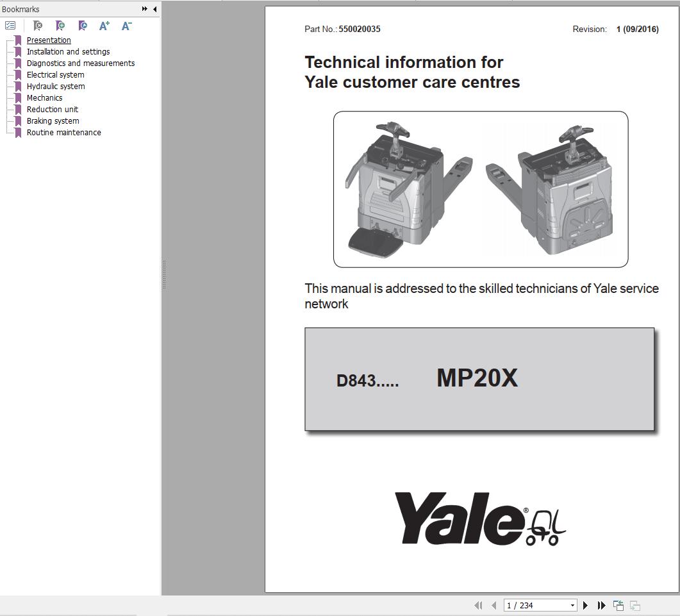
Task: Select the Electrical system bookmark
Action: [x=56, y=74]
